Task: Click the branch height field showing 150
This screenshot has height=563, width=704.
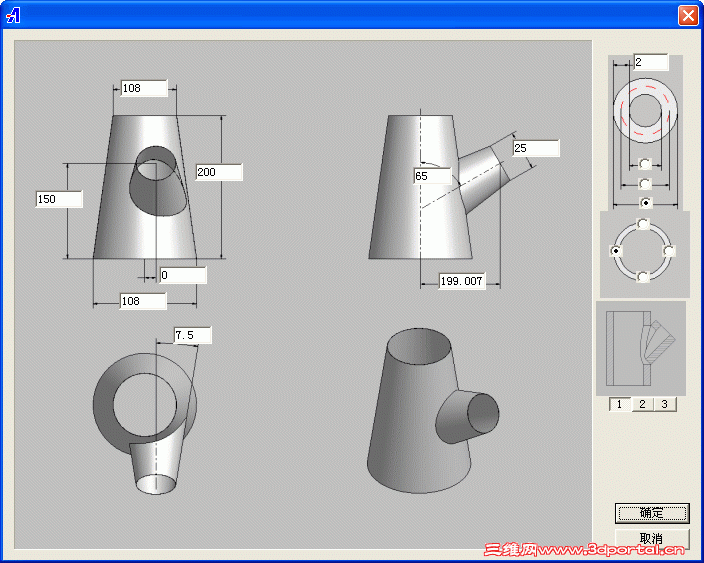Action: tap(59, 199)
